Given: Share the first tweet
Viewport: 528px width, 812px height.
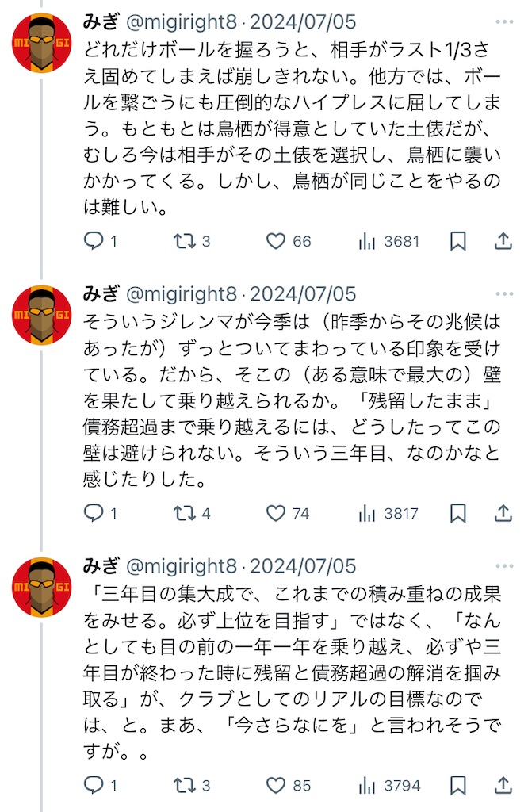Looking at the screenshot, I should tap(503, 242).
